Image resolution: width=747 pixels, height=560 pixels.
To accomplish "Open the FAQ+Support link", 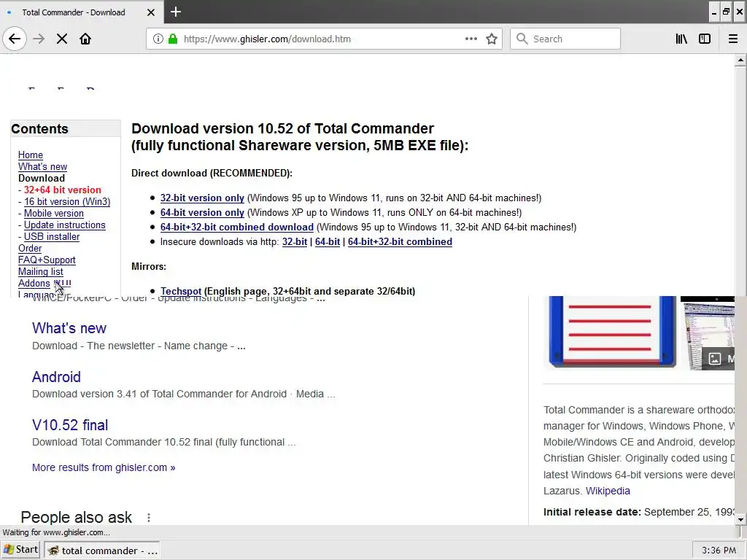I will (47, 260).
